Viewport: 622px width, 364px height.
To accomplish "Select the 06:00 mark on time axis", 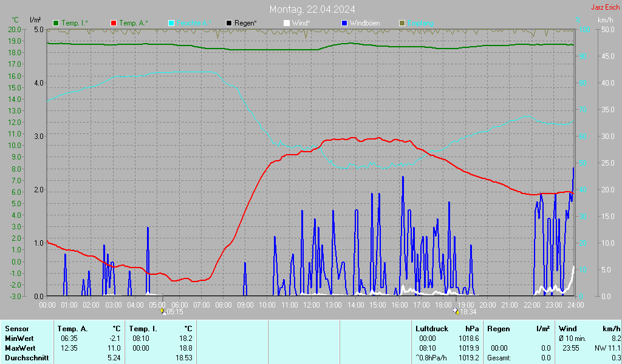I will pyautogui.click(x=179, y=305).
